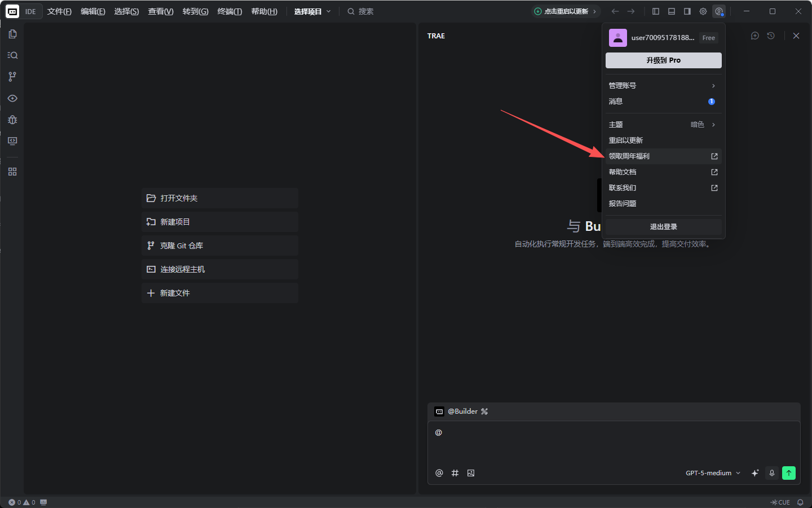The height and width of the screenshot is (508, 812).
Task: Open the Extensions grid icon in sidebar
Action: (x=12, y=172)
